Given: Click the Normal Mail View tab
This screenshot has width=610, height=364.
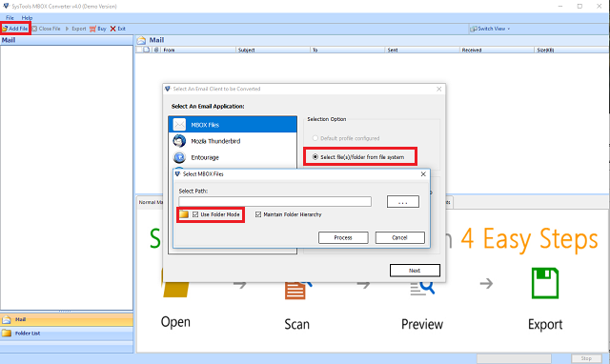Looking at the screenshot, I should 151,202.
